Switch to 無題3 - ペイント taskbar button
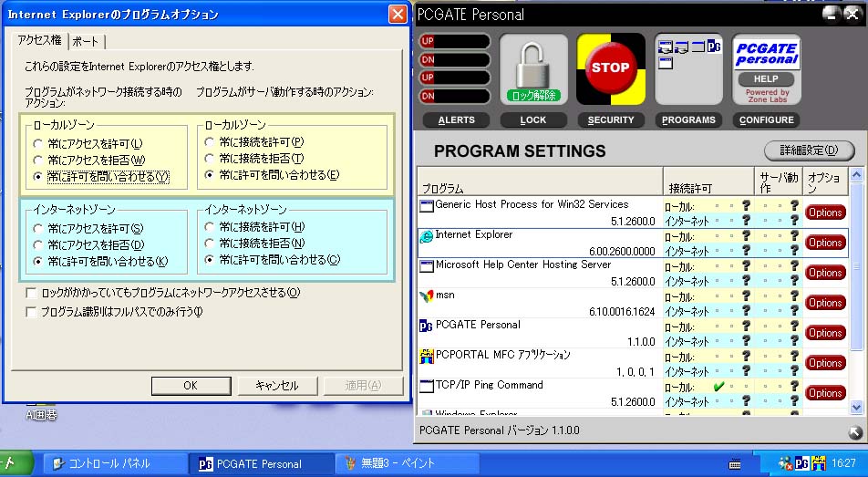868x477 pixels. [x=407, y=463]
